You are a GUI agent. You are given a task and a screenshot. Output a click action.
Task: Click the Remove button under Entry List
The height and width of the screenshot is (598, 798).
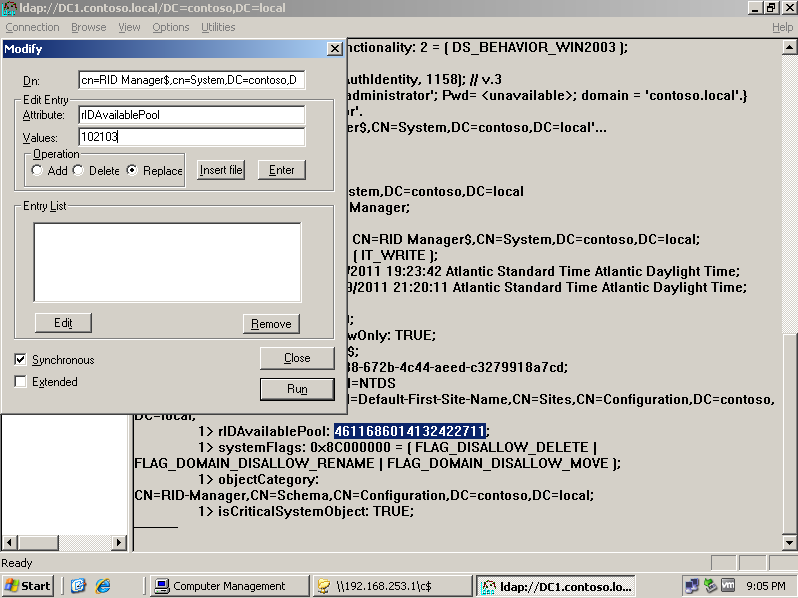(271, 324)
